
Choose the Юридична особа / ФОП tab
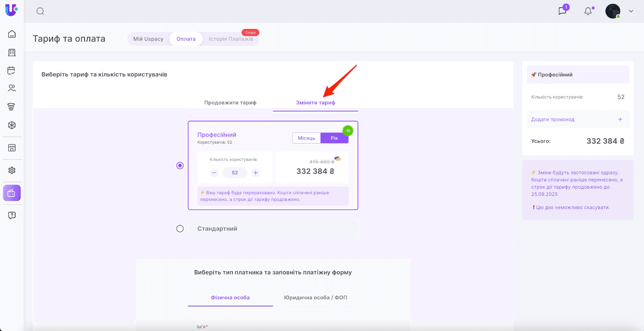(316, 298)
